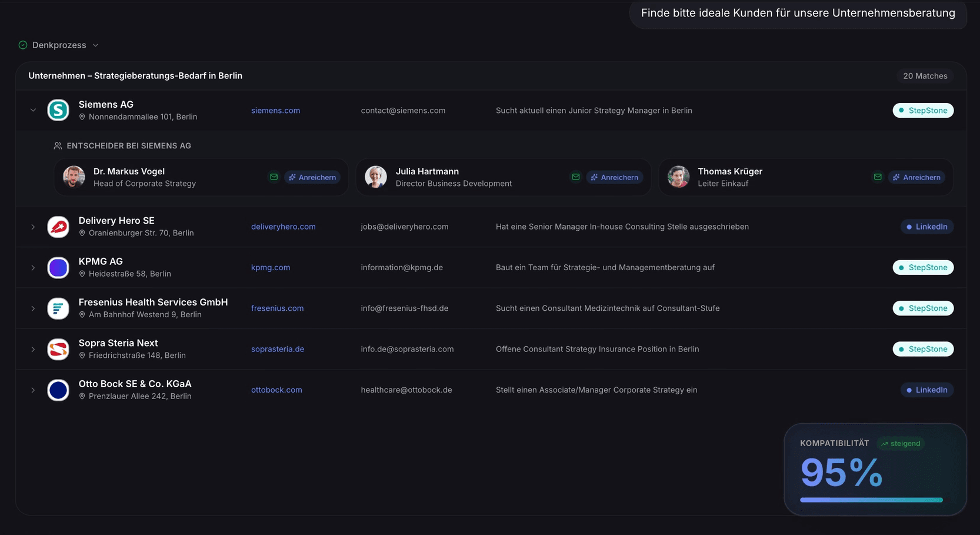Click the location pin icon under Siemens AG
980x535 pixels.
82,117
